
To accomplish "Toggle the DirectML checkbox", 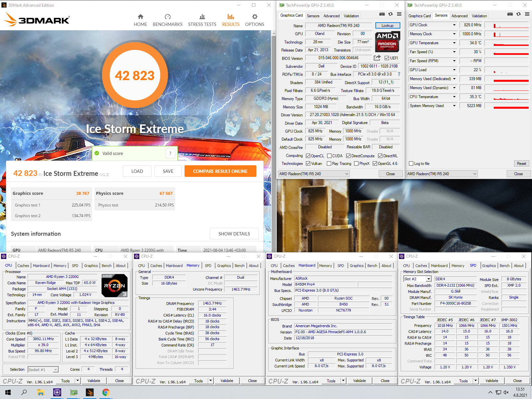I will click(380, 156).
